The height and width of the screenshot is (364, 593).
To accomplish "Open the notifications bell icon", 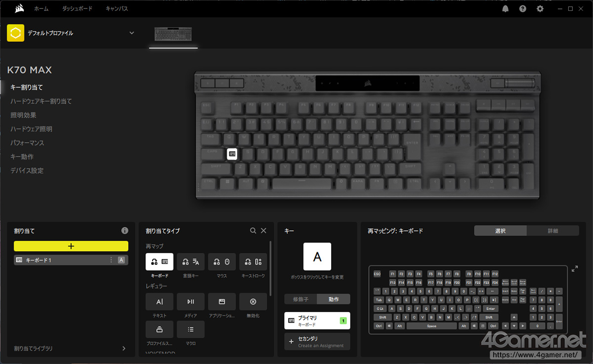I will click(x=506, y=9).
